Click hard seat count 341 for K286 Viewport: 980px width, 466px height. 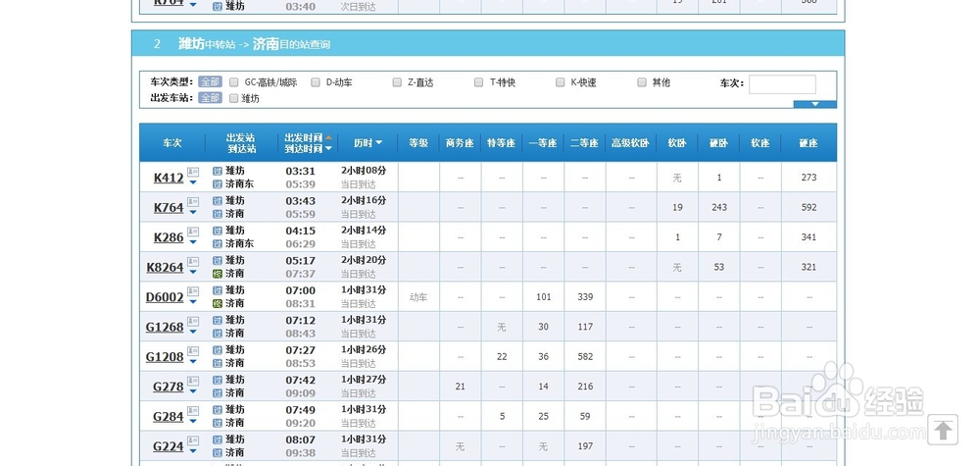pos(808,237)
